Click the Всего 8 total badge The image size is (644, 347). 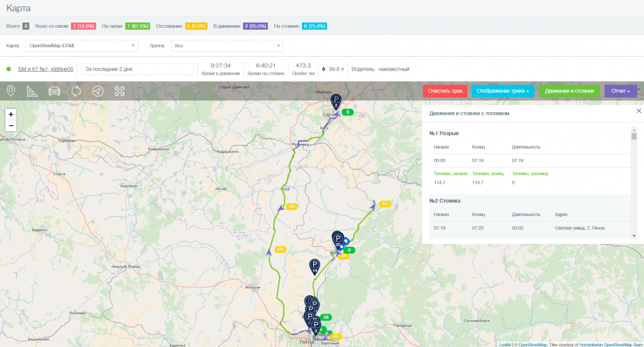(25, 26)
